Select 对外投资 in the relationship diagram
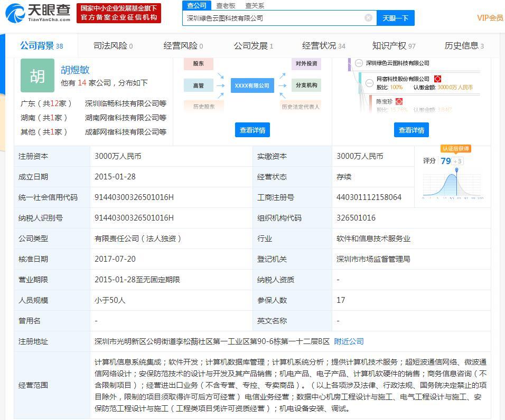The width and height of the screenshot is (505, 420). [x=307, y=64]
